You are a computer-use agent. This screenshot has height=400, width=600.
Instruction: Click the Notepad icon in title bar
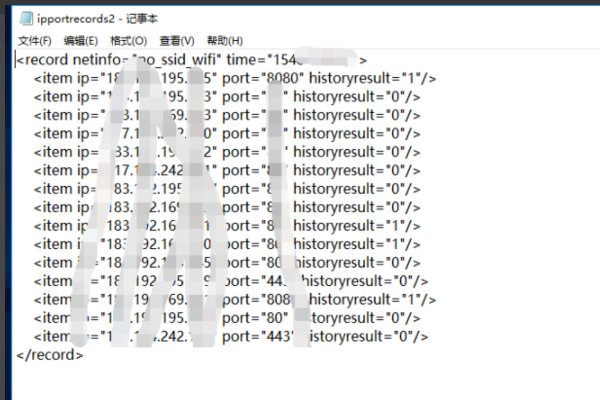coord(26,18)
